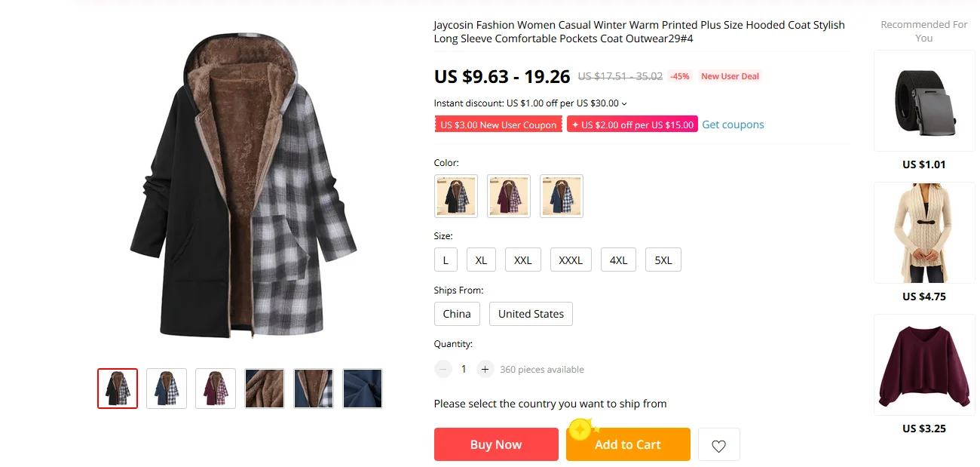
Task: Click the Buy Now button
Action: [496, 444]
